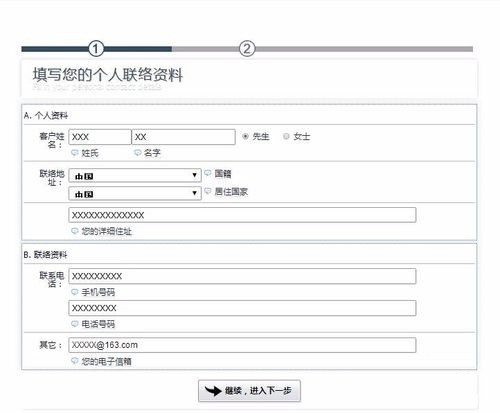
Task: Click the 电话号码 phone number field
Action: 242,308
